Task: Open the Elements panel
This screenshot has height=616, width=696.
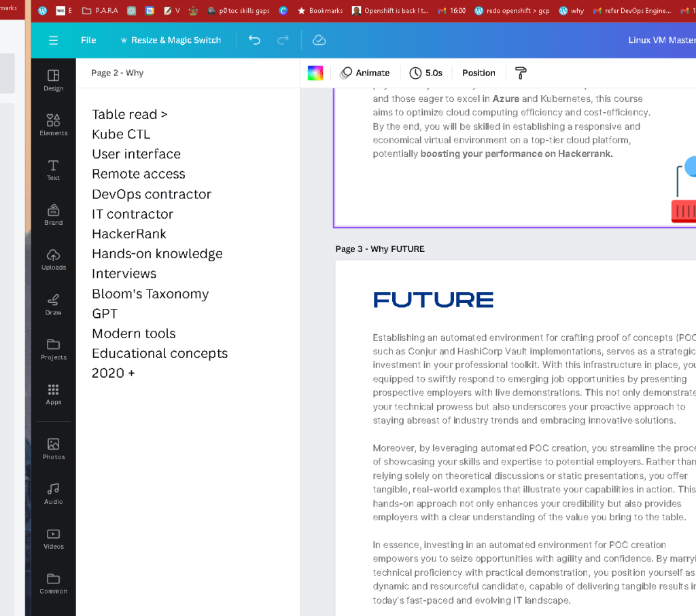Action: (x=53, y=125)
